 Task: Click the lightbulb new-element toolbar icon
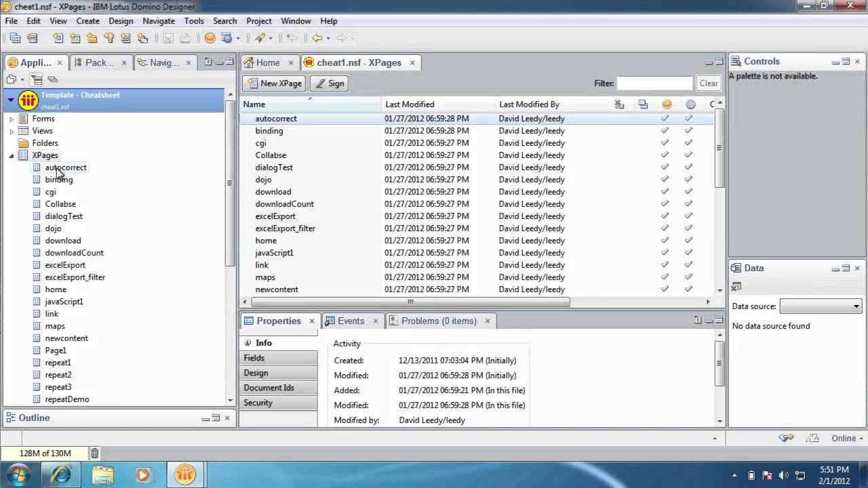coord(108,39)
